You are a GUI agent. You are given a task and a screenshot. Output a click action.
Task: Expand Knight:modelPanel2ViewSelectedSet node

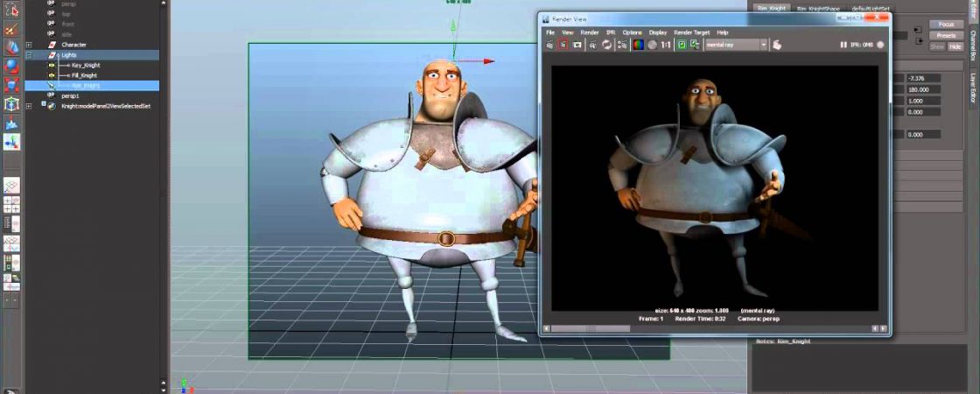(x=29, y=106)
